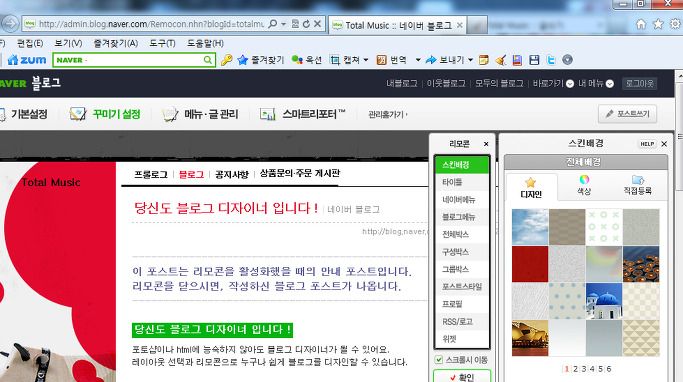Screen dimensions: 683x382
Task: Choose the blue sky clouds background
Action: [x=530, y=226]
